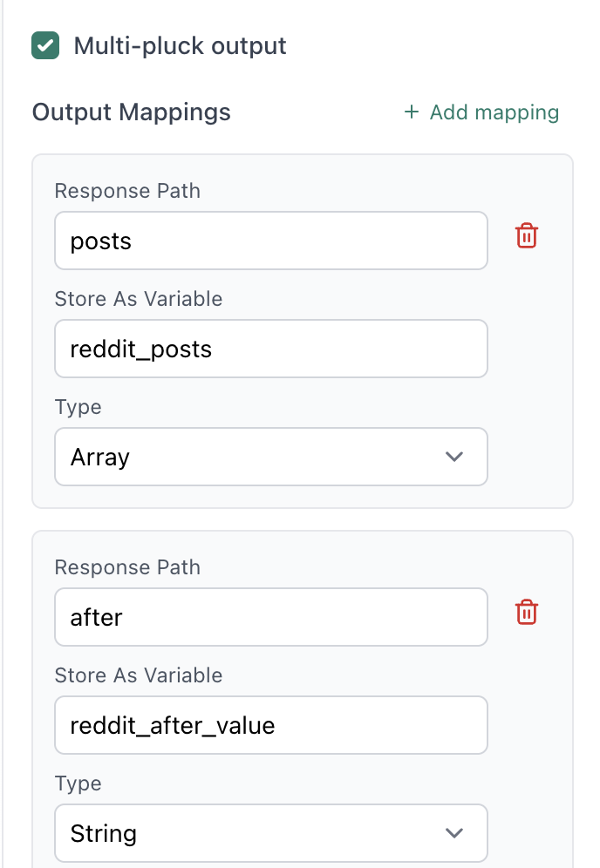Click the reddit_posts variable name field

(x=270, y=349)
